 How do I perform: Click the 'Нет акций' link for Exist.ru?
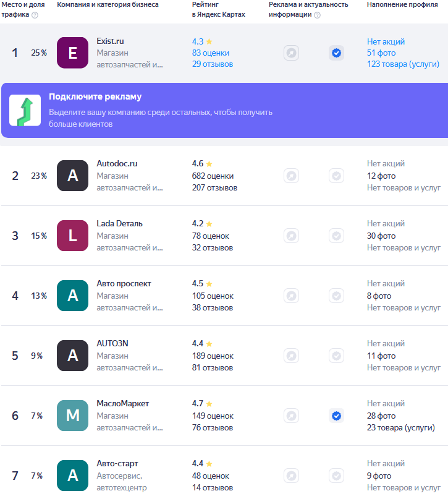pos(386,41)
